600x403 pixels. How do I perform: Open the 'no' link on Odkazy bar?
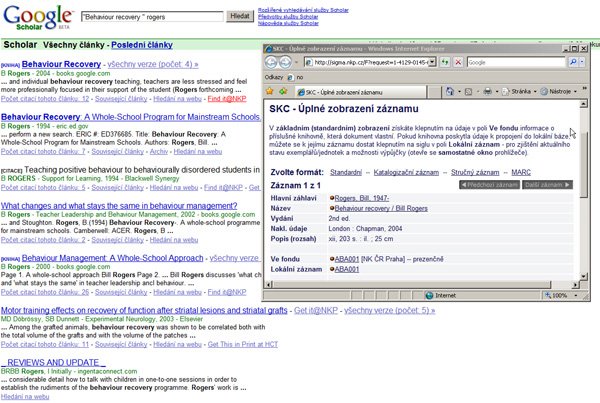point(295,77)
